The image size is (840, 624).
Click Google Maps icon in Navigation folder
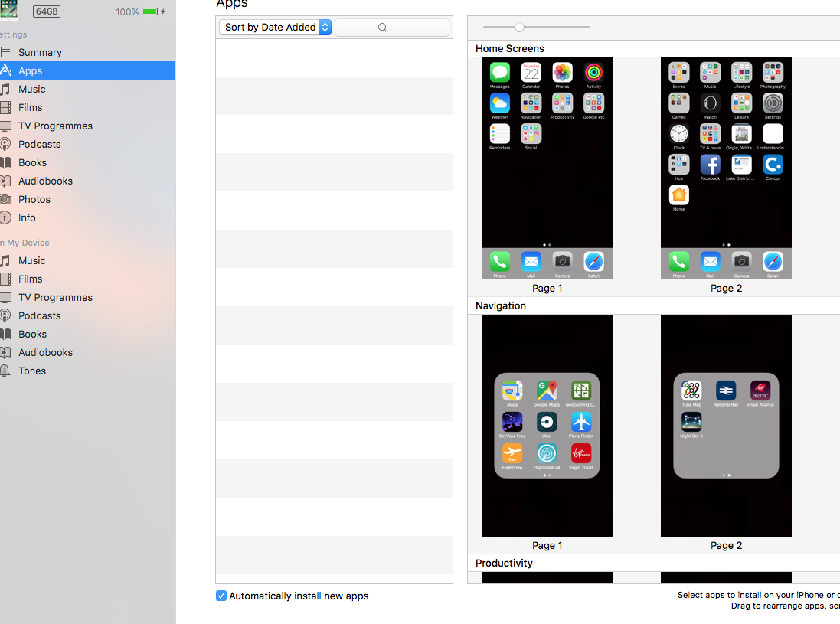[x=547, y=390]
